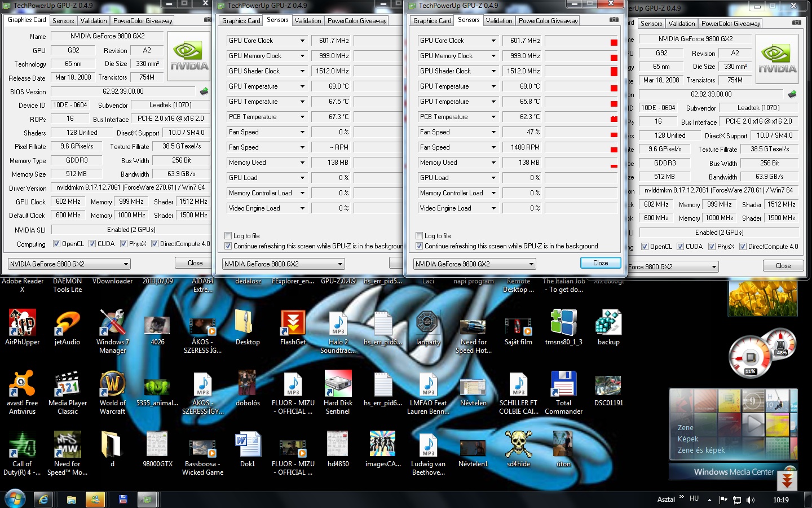Image resolution: width=812 pixels, height=508 pixels.
Task: Open GPU selector dropdown in first GPU-Z window
Action: pyautogui.click(x=69, y=264)
